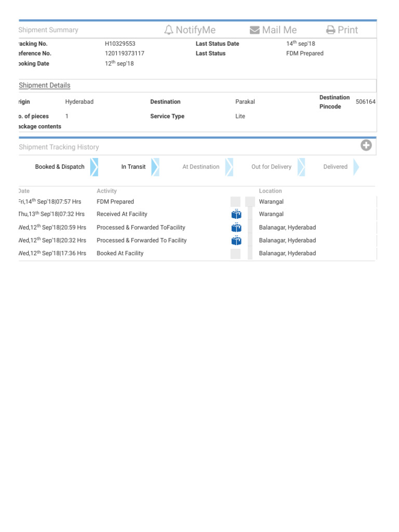Click chevron after Out for Delivery
The image size is (399, 532).
pyautogui.click(x=301, y=167)
